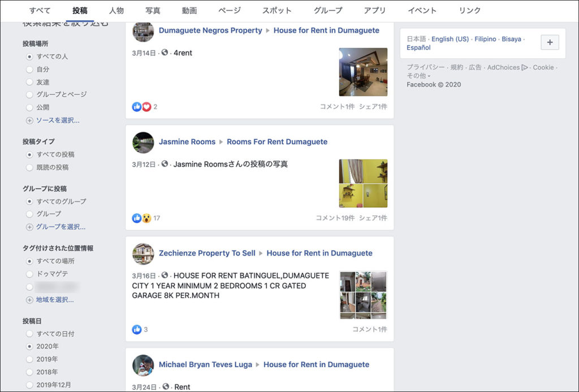This screenshot has width=579, height=392.
Task: Select すべての投稿 post type
Action: (29, 155)
